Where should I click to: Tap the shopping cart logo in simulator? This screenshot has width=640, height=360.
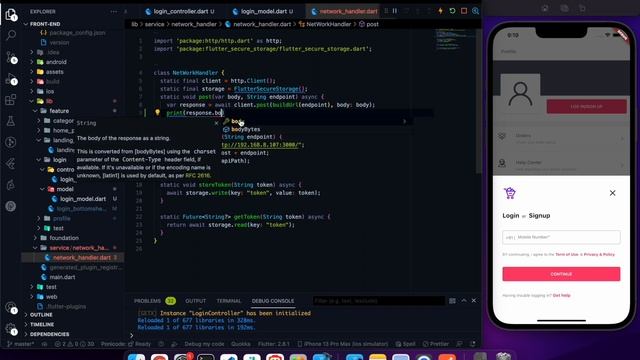click(510, 193)
